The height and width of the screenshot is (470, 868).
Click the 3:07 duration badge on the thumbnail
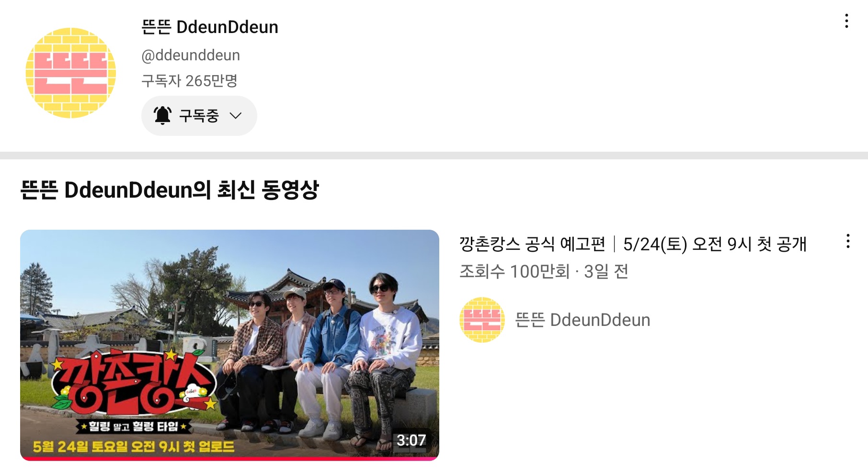(x=411, y=440)
